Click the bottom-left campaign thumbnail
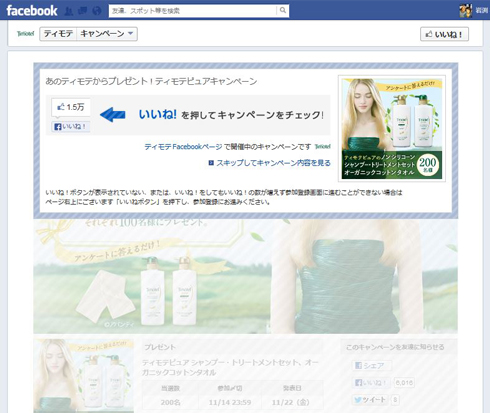This screenshot has width=490, height=413. (84, 376)
